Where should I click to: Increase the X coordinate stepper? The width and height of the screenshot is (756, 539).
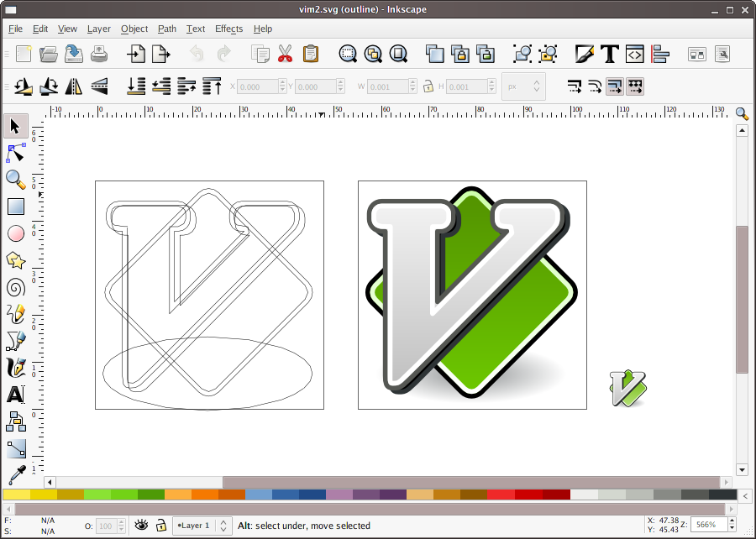(282, 83)
